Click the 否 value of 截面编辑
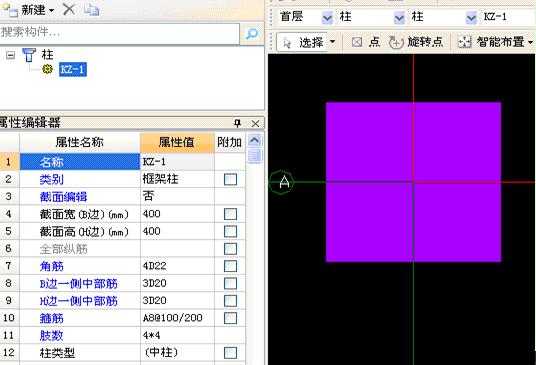 [x=177, y=196]
